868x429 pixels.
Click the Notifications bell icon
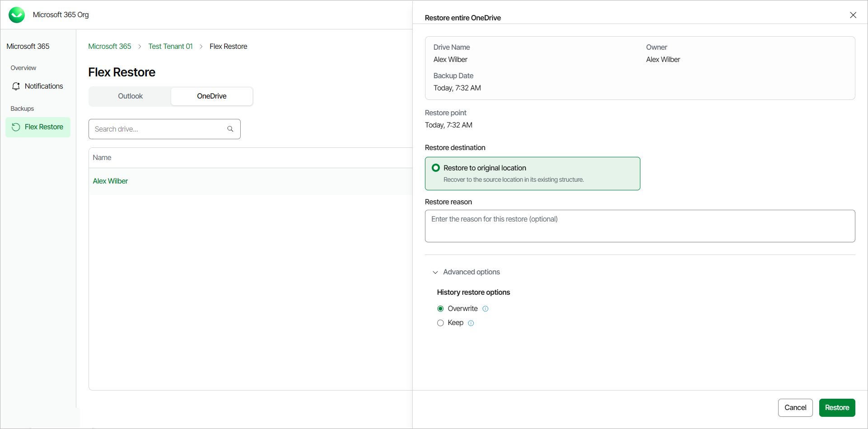click(16, 86)
